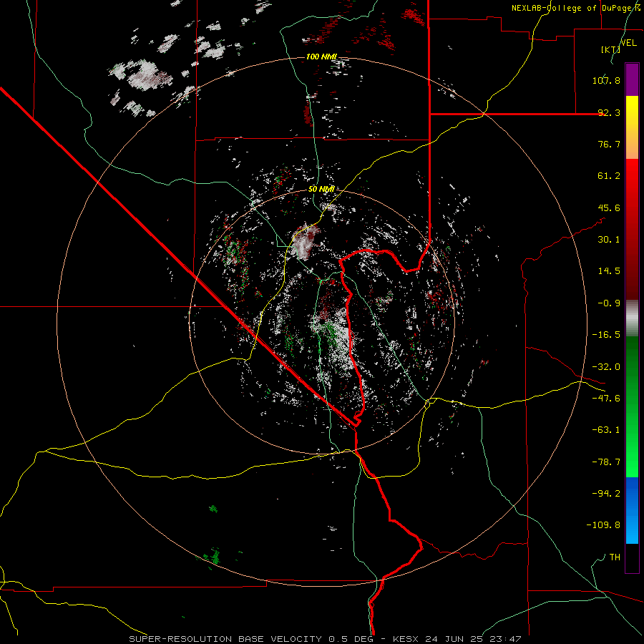
Task: Click the -47.6 legend value
Action: (606, 399)
